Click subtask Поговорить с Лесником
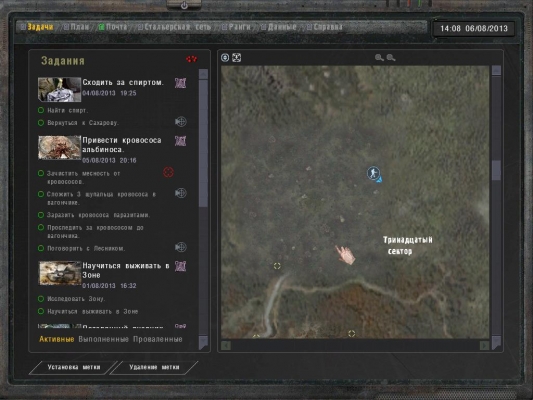Viewport: 533px width, 400px height. [x=86, y=248]
